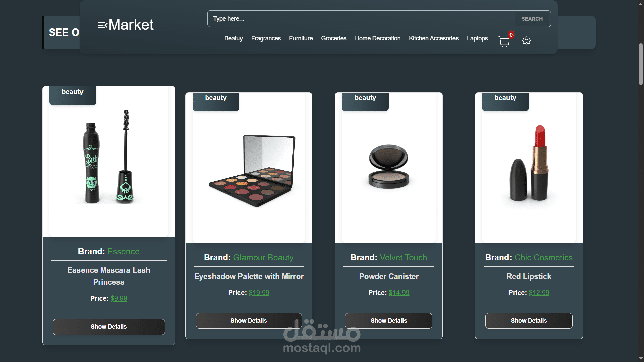Choose Home Decoration from the navigation
The width and height of the screenshot is (644, 362).
[377, 38]
